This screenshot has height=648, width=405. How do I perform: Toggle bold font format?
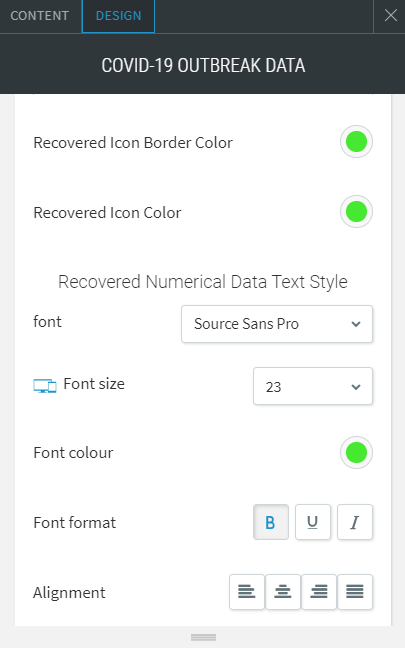(x=271, y=522)
